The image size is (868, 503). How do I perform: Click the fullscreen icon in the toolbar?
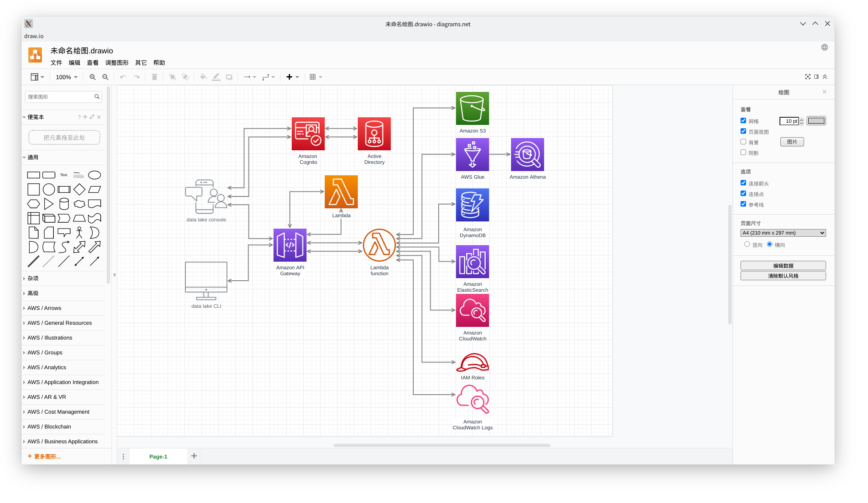807,77
